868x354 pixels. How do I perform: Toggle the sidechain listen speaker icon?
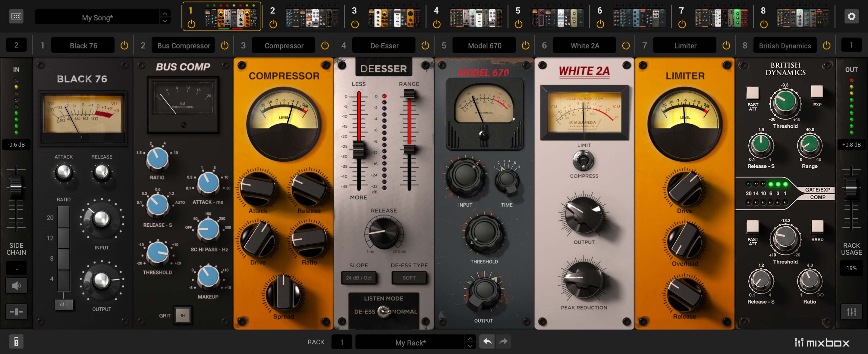(16, 286)
